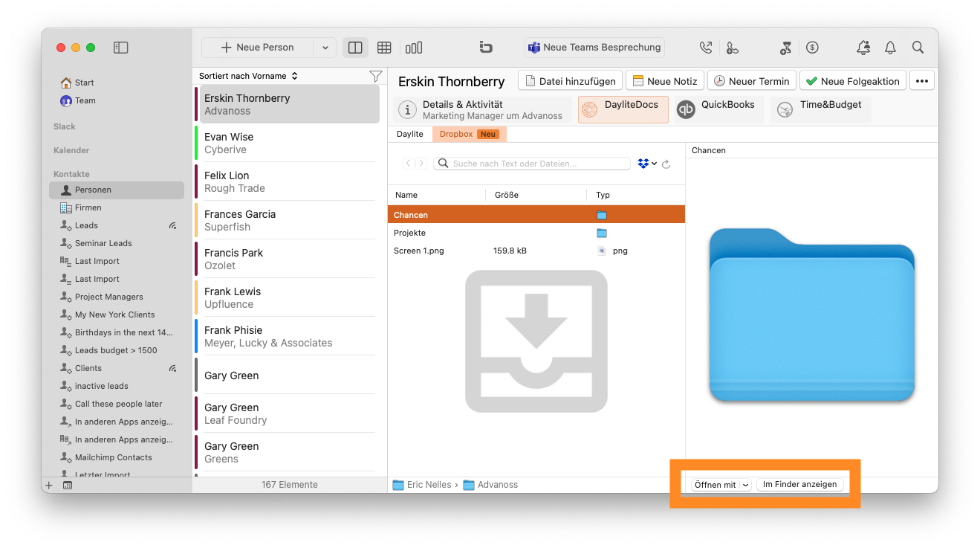Click the refresh icon beside Dropbox
Screen dimensions: 980x548
click(x=666, y=164)
